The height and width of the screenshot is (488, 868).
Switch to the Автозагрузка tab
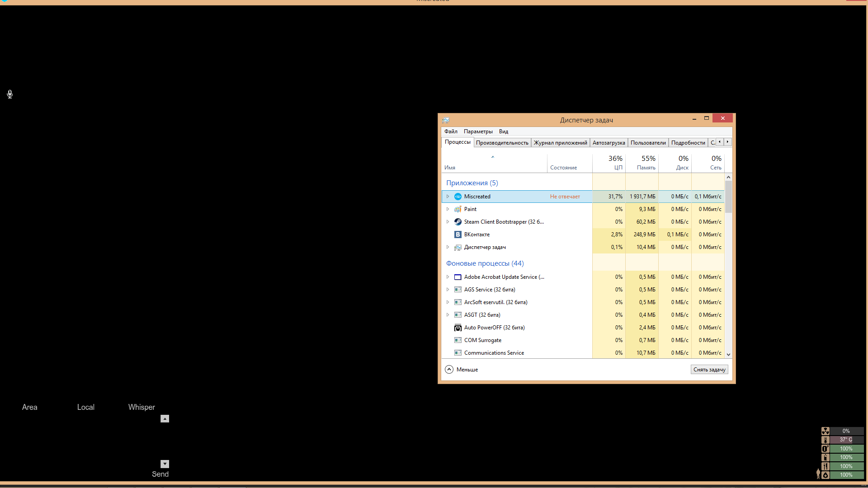[609, 143]
